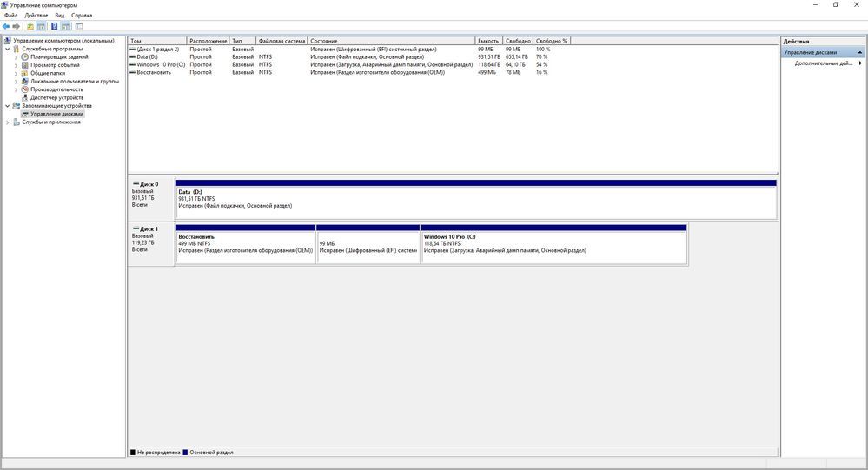Click the blue Help toolbar icon
Screen dimensions: 868x470
pyautogui.click(x=54, y=26)
